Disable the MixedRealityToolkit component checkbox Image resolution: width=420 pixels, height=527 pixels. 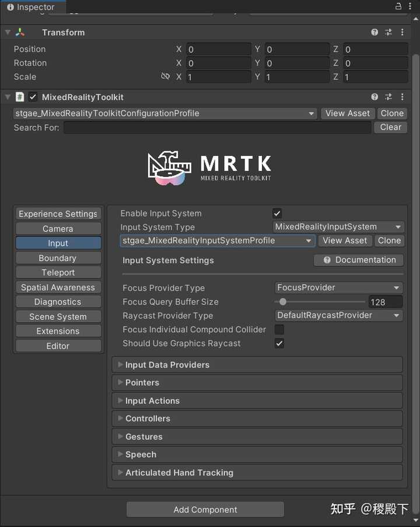point(33,97)
